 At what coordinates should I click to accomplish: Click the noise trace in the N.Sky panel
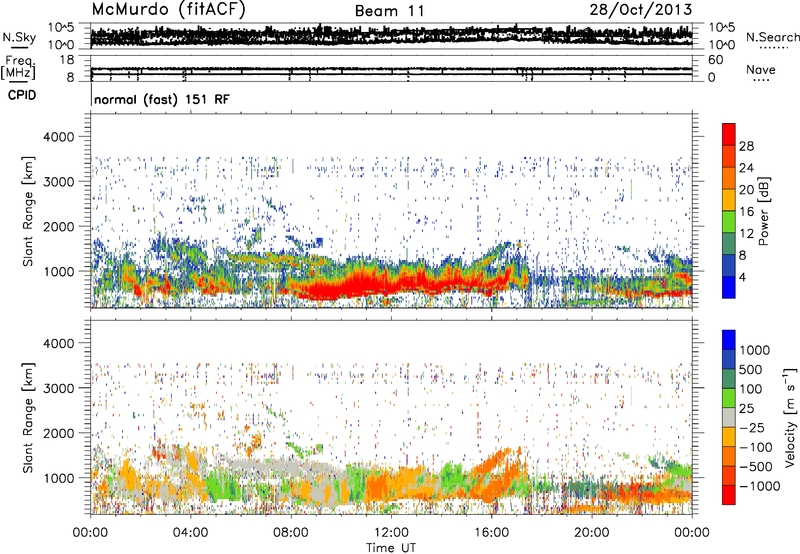[x=391, y=36]
